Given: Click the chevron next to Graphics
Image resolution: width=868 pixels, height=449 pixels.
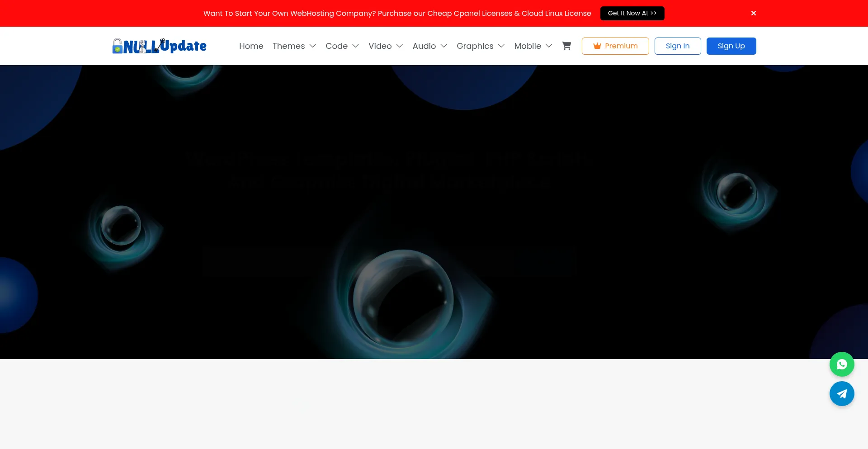Looking at the screenshot, I should point(501,46).
